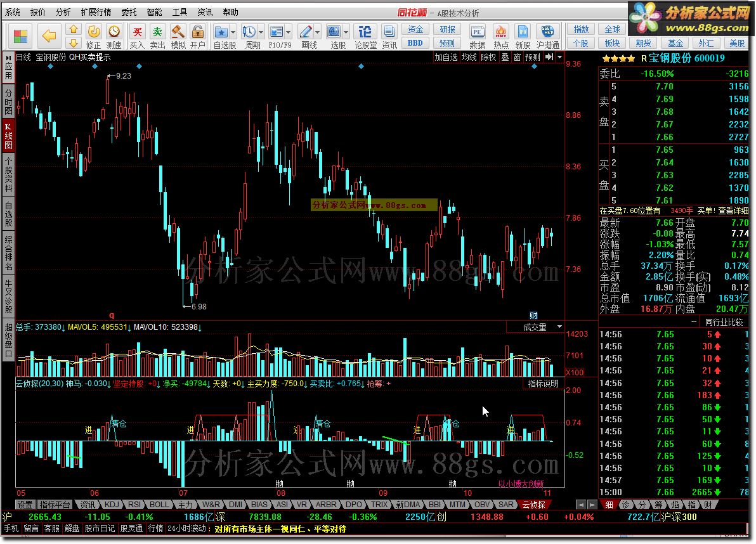The height and width of the screenshot is (544, 756).
Task: Click the 买入 buy icon
Action: pyautogui.click(x=137, y=37)
